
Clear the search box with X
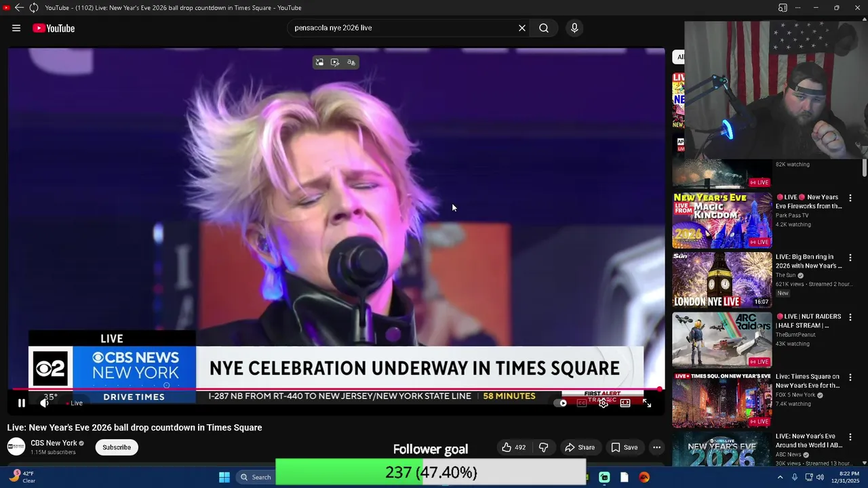point(522,28)
